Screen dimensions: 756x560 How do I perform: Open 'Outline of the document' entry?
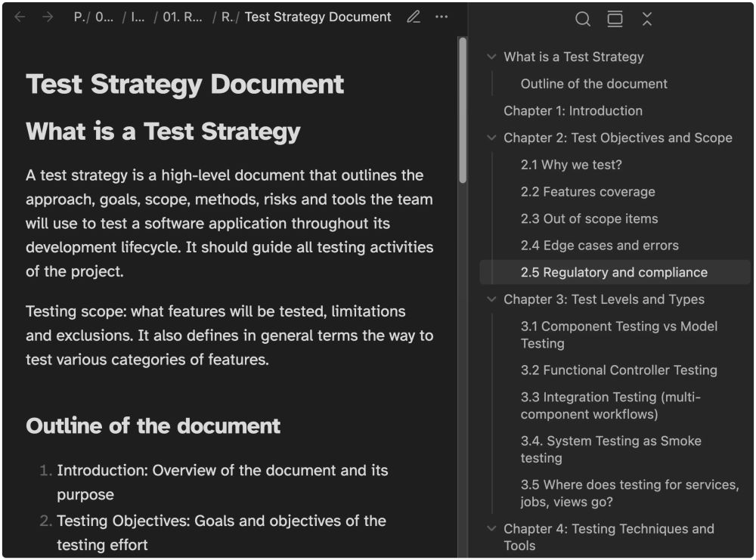pyautogui.click(x=592, y=83)
